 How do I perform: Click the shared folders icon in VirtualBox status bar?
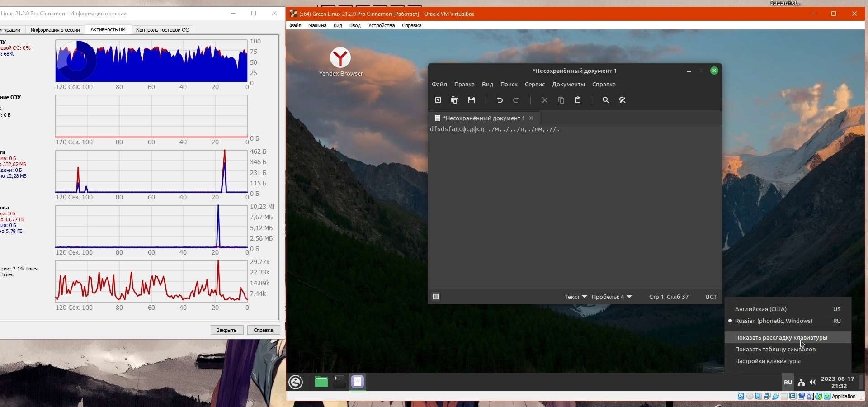tap(784, 397)
